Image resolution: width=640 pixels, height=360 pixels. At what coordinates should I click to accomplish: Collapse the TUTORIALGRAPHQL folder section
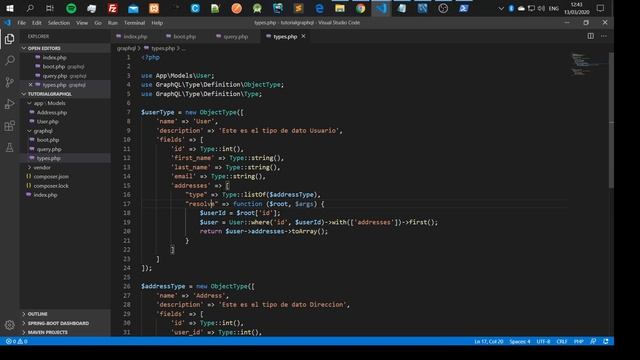[x=49, y=94]
